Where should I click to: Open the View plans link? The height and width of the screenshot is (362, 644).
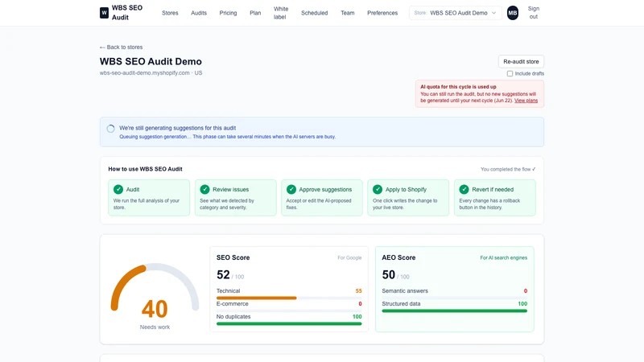tap(526, 101)
